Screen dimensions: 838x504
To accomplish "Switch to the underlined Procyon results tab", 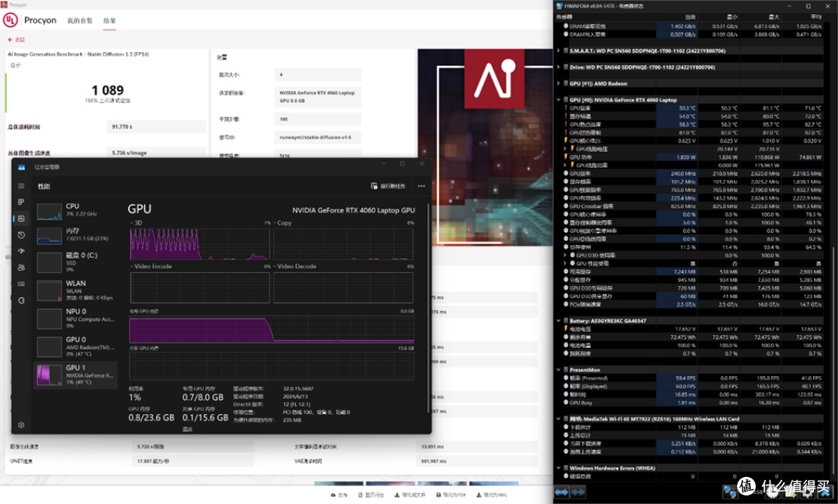I will coord(109,21).
